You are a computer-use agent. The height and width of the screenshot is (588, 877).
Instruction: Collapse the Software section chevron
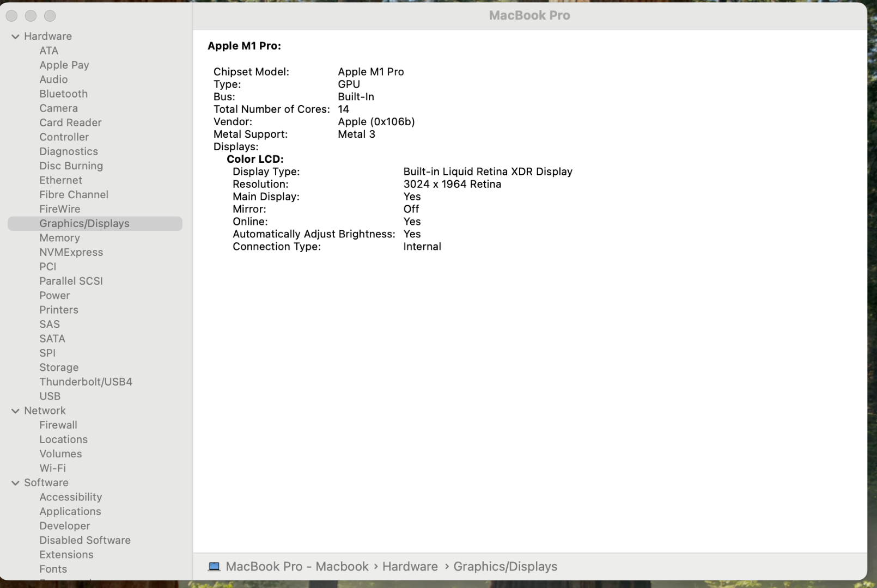point(15,483)
